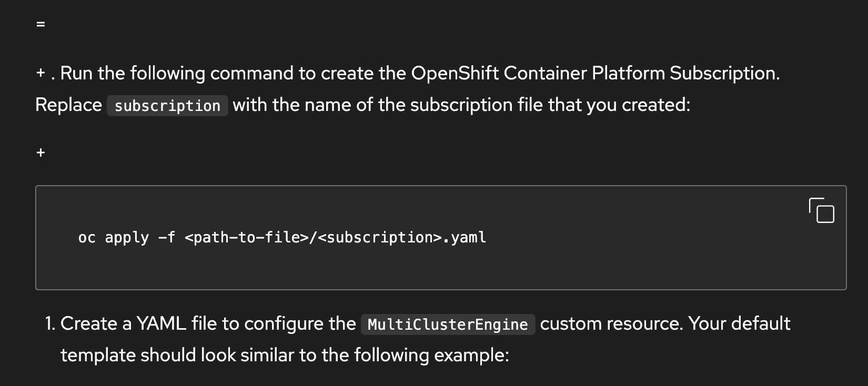Screen dimensions: 868x386
Task: Click the list number 1 marker
Action: (49, 324)
